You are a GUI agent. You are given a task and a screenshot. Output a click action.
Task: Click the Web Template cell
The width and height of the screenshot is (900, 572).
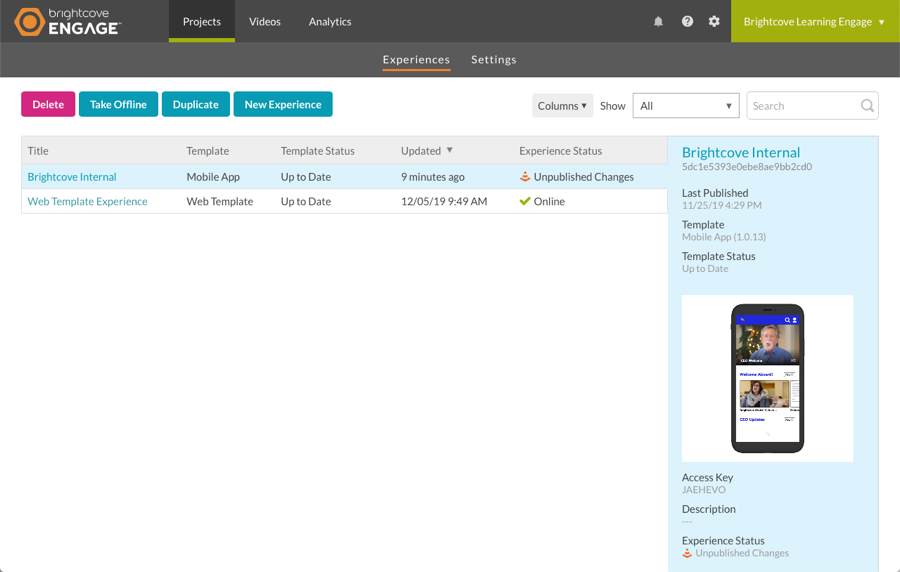point(220,201)
